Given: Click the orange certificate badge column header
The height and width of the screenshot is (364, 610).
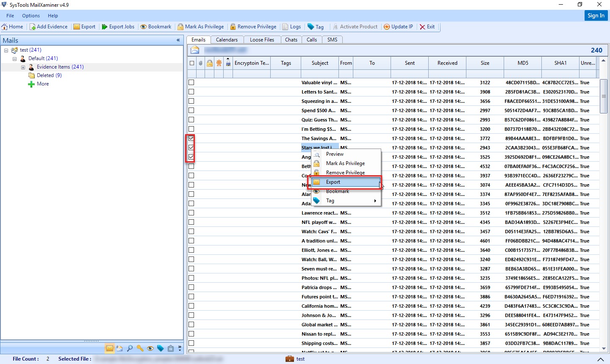Looking at the screenshot, I should (219, 63).
